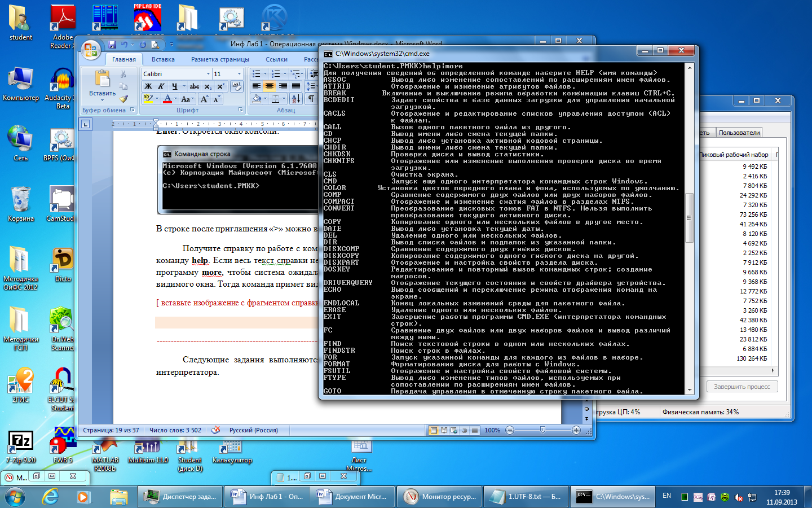
Task: Toggle center alignment in the Абзац group
Action: (270, 86)
